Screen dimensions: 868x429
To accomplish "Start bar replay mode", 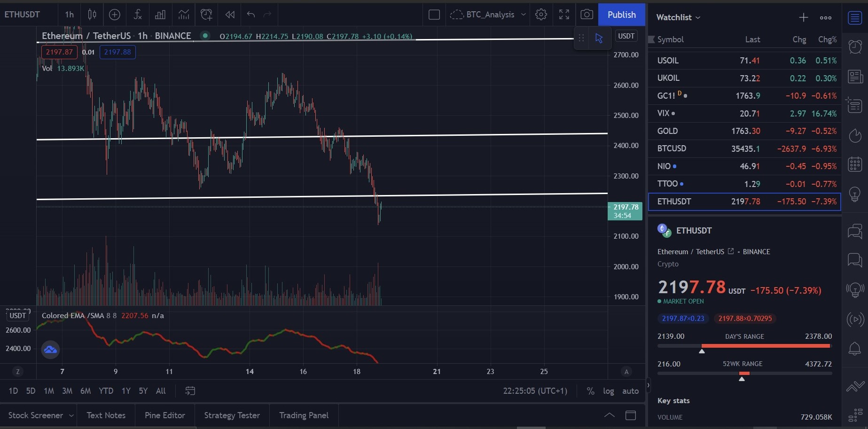I will click(x=230, y=15).
